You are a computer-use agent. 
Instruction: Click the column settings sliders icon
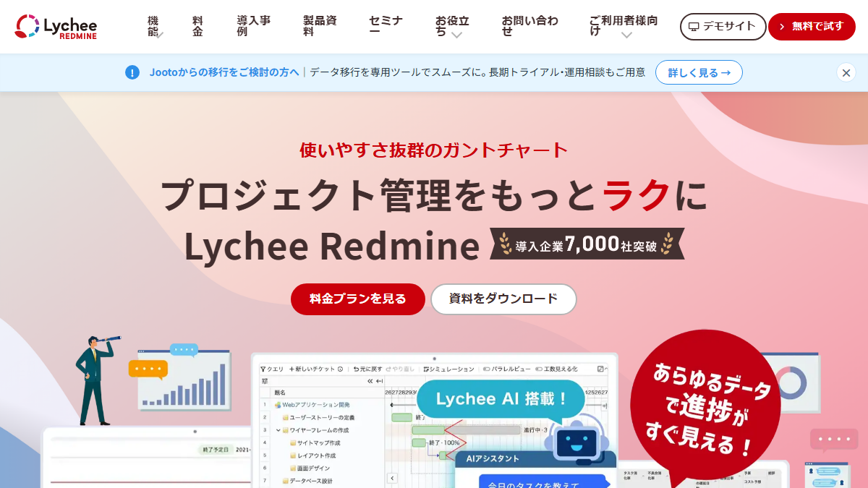tap(265, 380)
